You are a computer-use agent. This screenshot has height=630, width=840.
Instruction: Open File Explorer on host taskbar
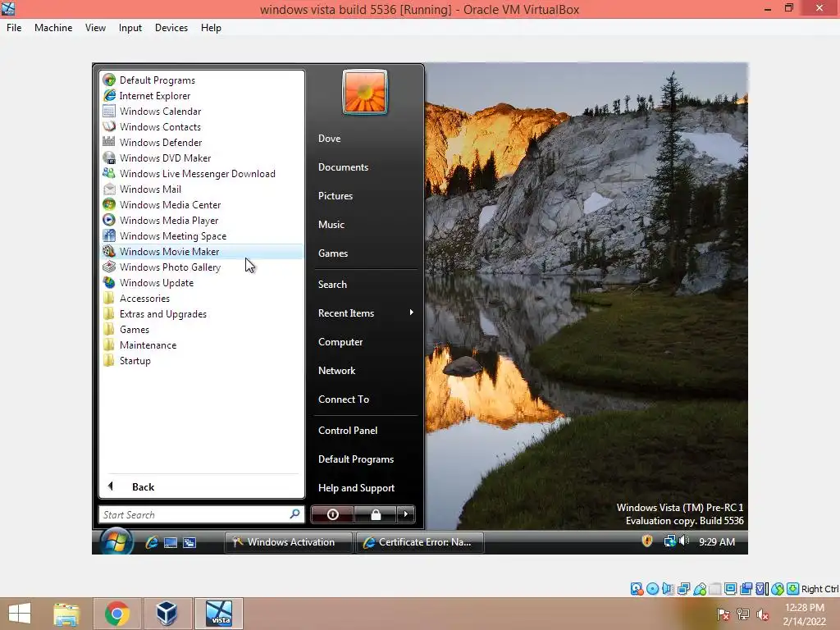click(66, 614)
